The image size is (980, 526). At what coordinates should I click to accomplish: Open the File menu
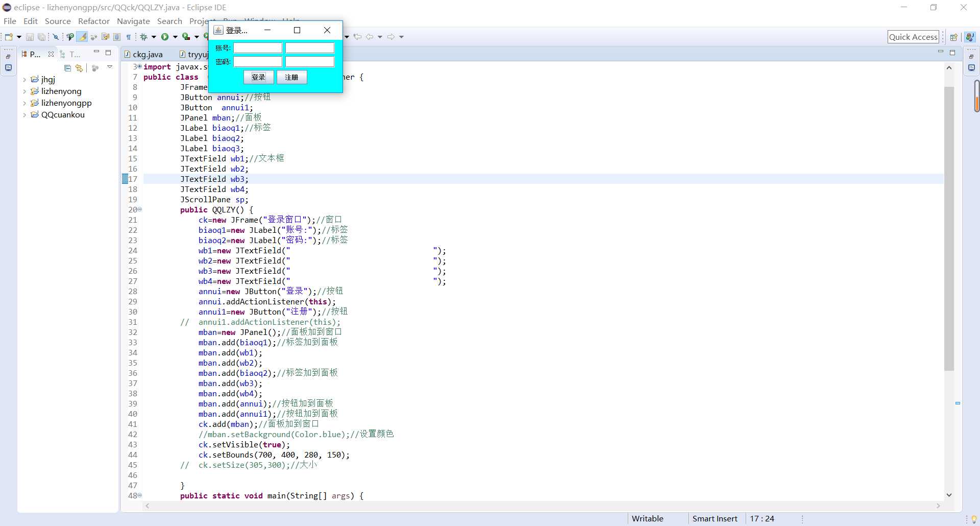coord(10,21)
